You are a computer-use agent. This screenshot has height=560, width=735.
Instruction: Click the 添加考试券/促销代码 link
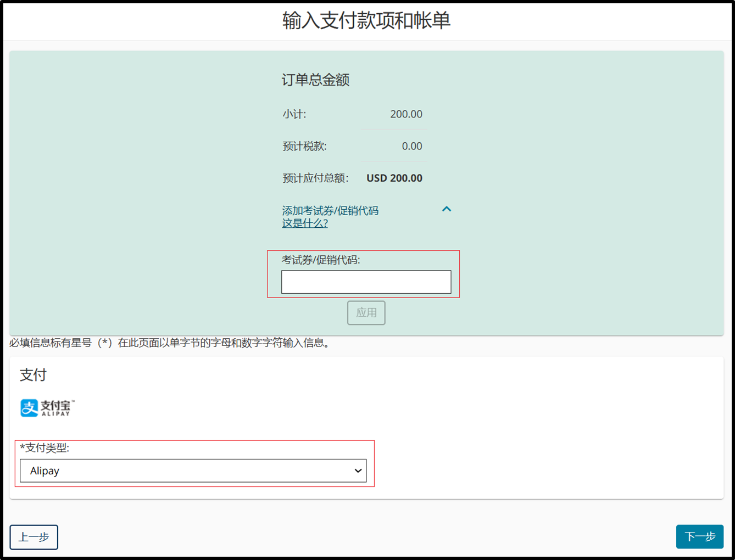pos(330,211)
